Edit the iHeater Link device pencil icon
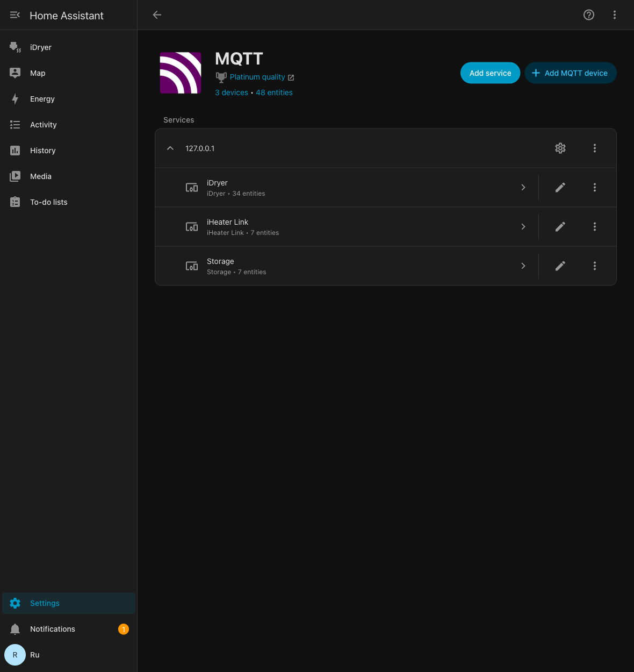The width and height of the screenshot is (634, 672). [x=560, y=227]
